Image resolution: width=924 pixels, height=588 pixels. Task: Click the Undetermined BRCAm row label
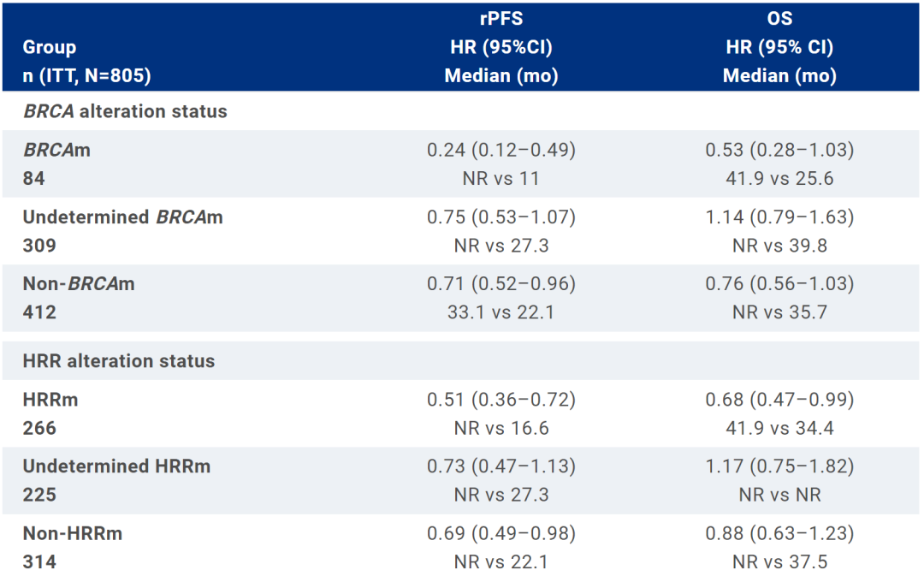click(x=122, y=217)
